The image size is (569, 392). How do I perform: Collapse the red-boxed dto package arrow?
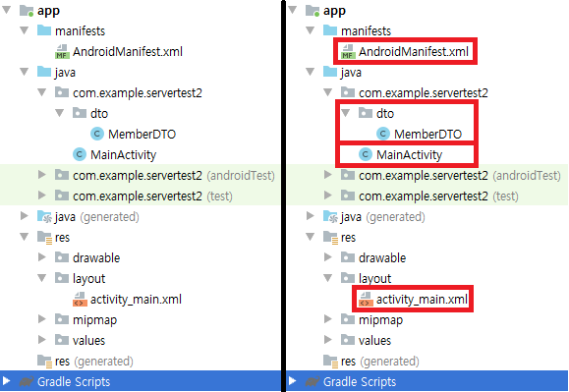point(346,113)
